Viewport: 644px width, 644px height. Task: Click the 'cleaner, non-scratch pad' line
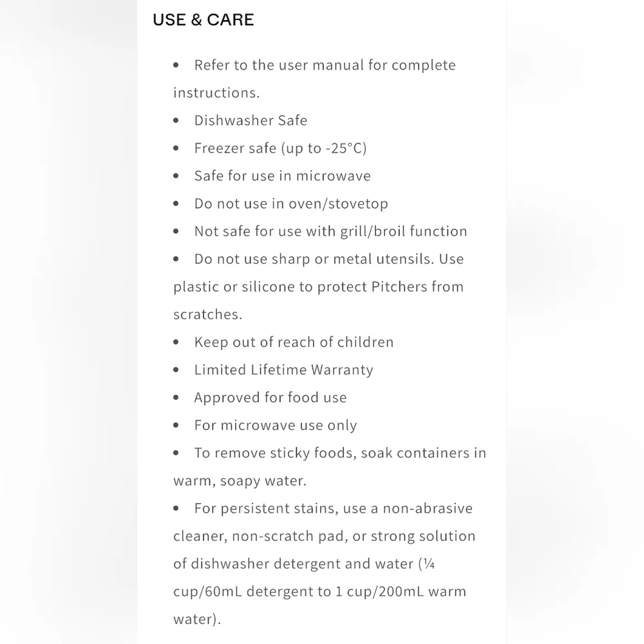(x=325, y=536)
